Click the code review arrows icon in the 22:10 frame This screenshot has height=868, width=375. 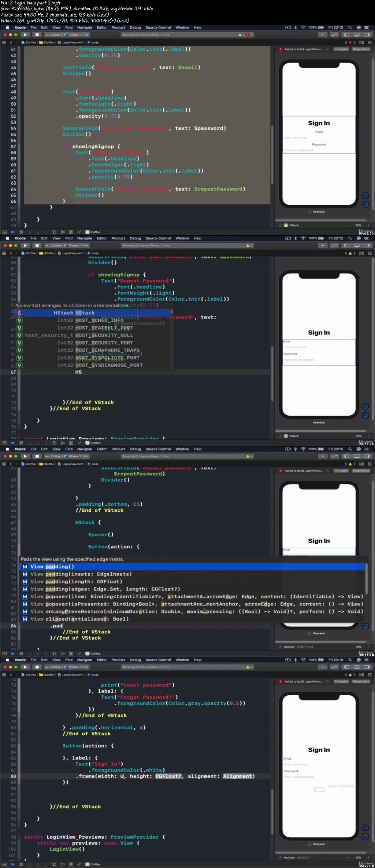pyautogui.click(x=334, y=35)
